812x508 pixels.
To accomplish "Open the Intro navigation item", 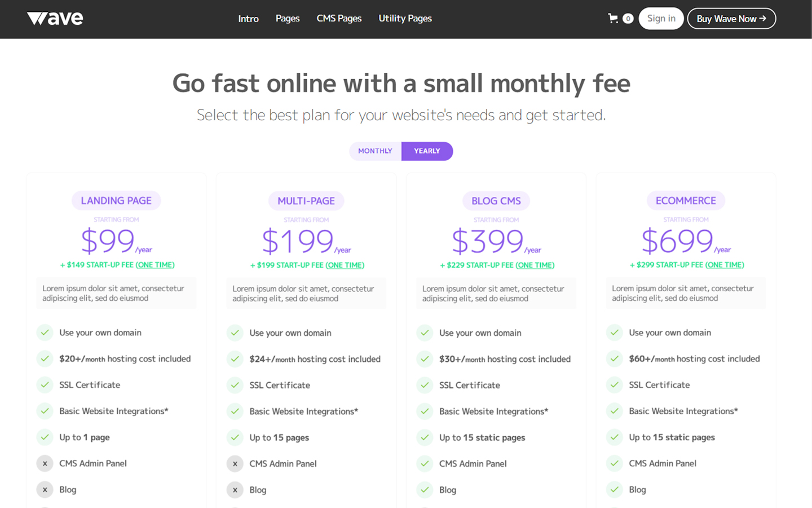I will tap(249, 18).
